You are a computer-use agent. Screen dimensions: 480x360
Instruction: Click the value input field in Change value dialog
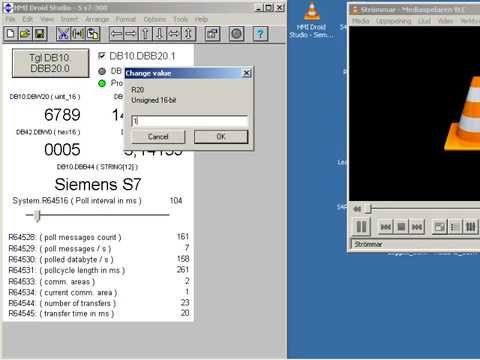190,121
